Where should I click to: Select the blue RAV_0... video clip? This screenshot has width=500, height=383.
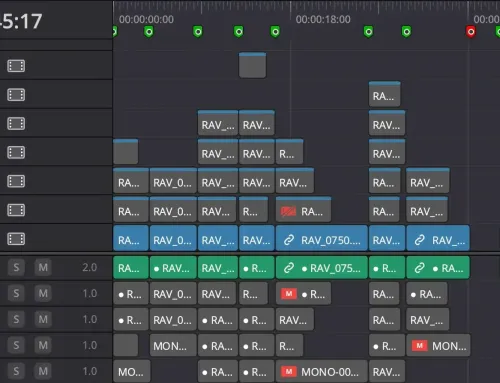coord(173,238)
